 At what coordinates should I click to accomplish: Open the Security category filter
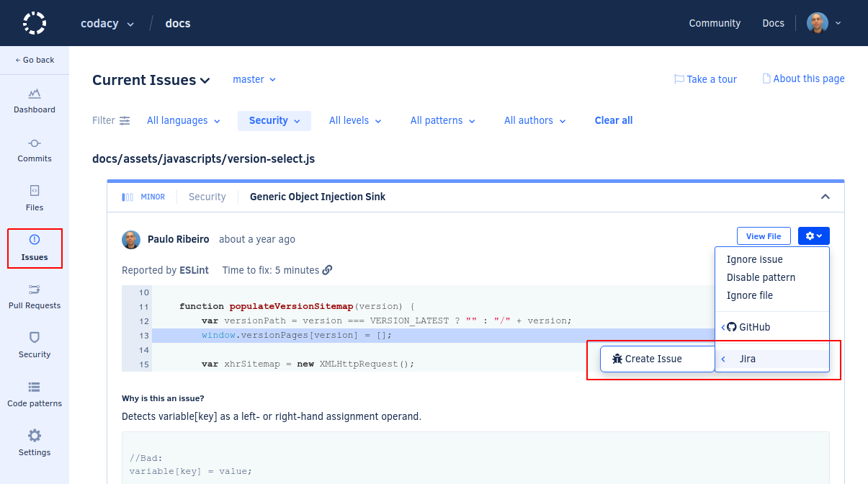pyautogui.click(x=274, y=120)
